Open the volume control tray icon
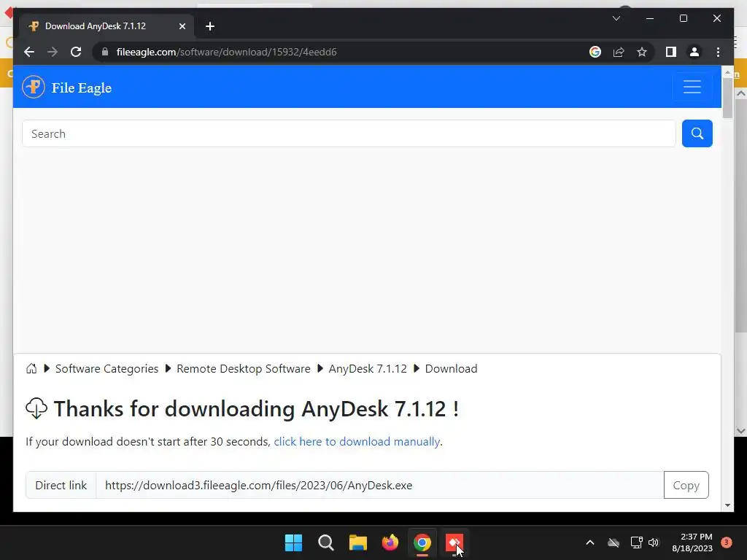Screen dimensions: 747x560 (654, 542)
